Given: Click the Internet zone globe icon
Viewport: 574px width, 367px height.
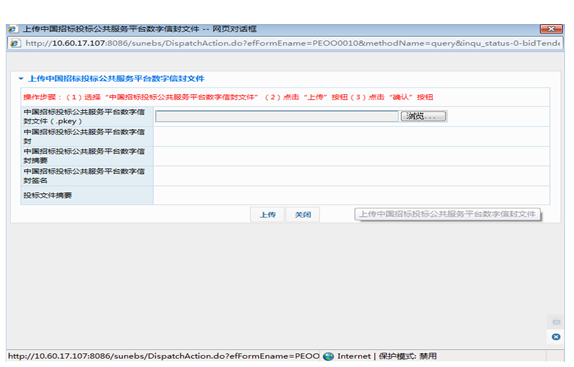Looking at the screenshot, I should (328, 356).
